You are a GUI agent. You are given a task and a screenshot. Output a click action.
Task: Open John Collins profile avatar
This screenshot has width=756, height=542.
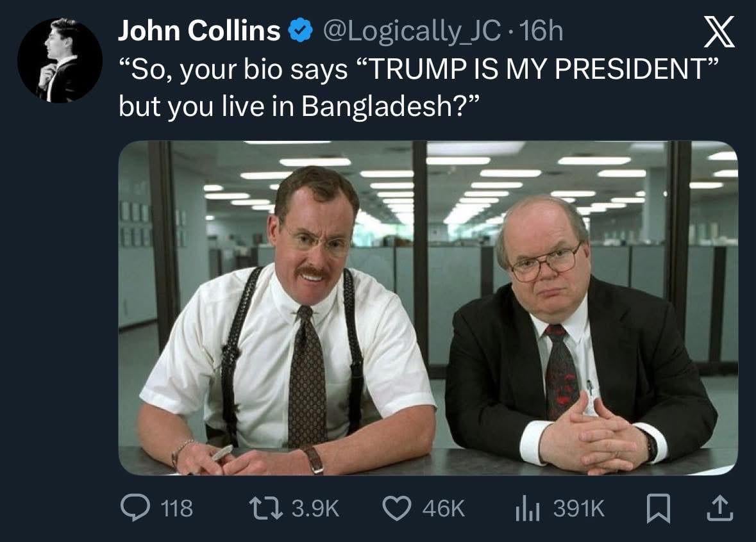click(60, 60)
